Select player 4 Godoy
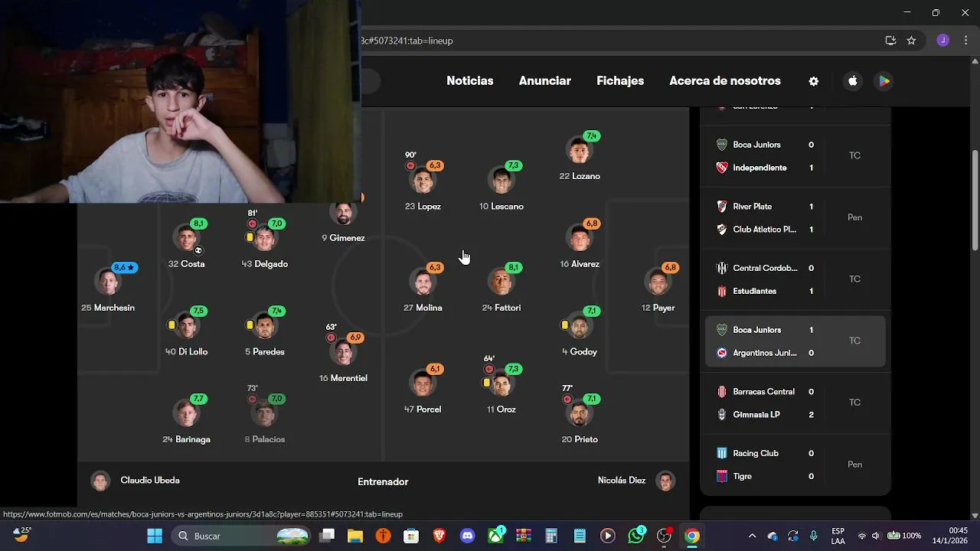This screenshot has height=551, width=980. tap(580, 333)
